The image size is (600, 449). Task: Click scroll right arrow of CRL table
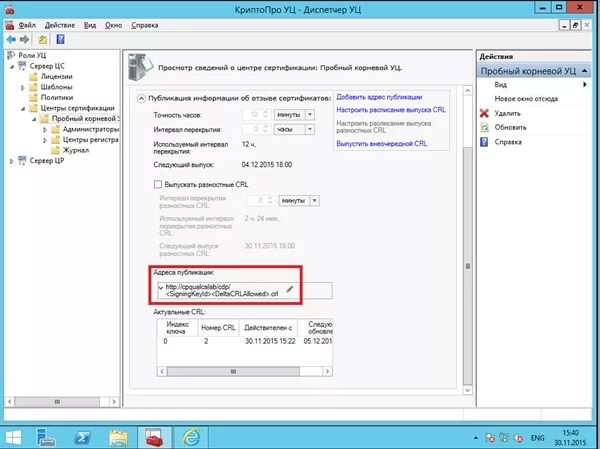click(327, 371)
